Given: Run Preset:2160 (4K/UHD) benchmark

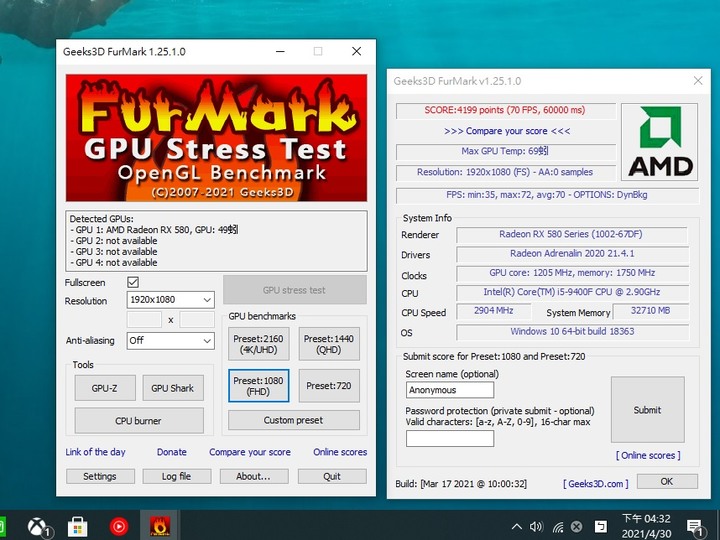Looking at the screenshot, I should 259,344.
